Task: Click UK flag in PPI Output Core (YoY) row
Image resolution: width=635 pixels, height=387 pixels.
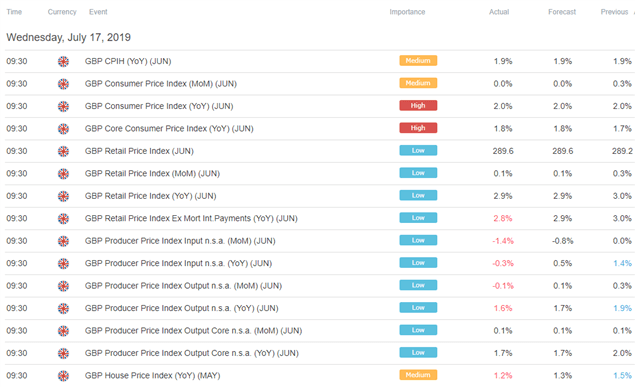Action: click(63, 353)
